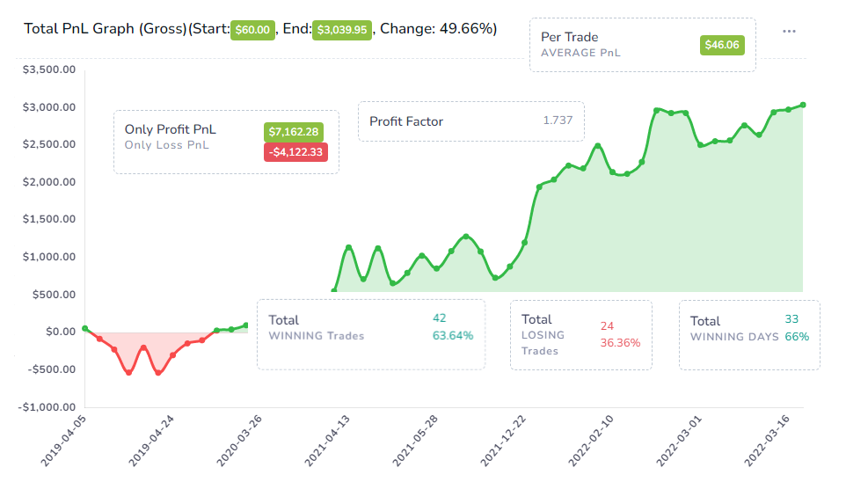Click the green Start $60.00 badge
This screenshot has height=504, width=846.
coord(251,29)
